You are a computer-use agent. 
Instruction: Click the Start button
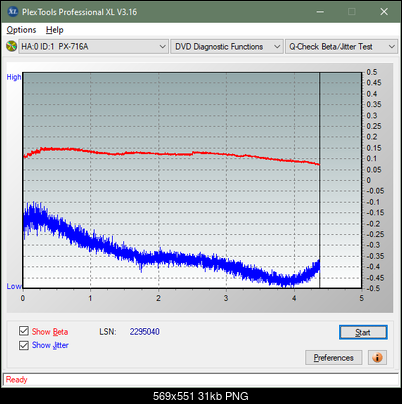pos(363,332)
